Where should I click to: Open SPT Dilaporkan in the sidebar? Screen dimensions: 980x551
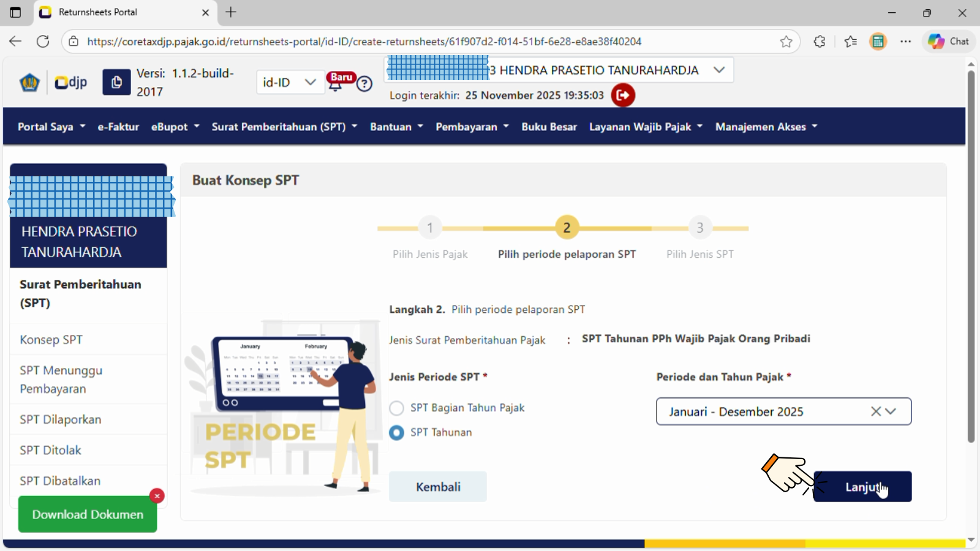pos(61,419)
